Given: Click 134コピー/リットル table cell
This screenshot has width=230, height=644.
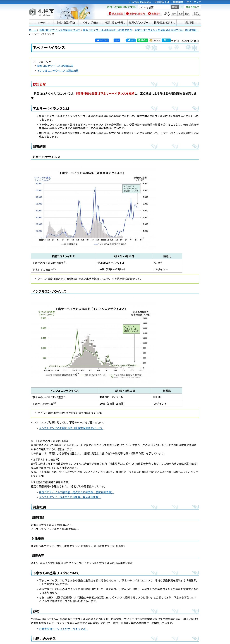Looking at the screenshot, I should point(124,397).
